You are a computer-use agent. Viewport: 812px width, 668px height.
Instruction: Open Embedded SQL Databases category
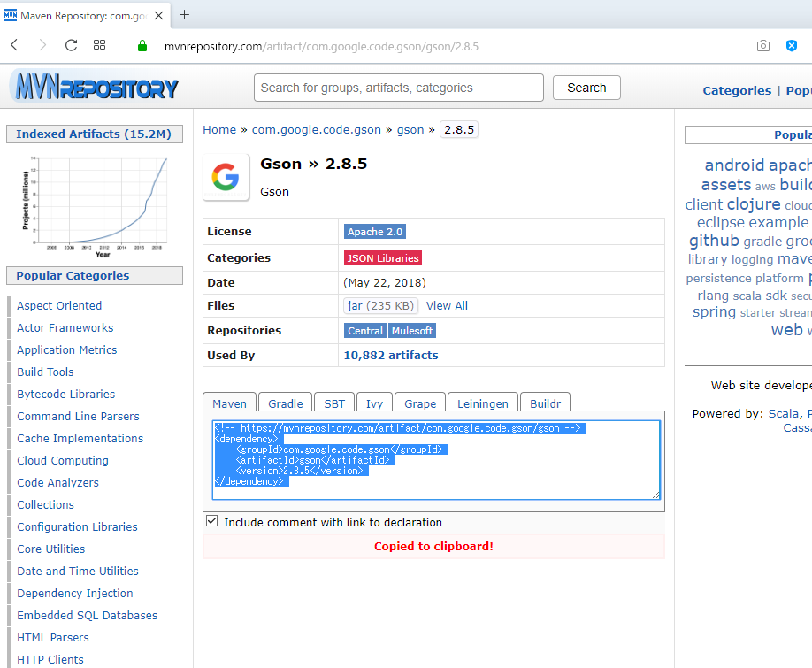(87, 615)
